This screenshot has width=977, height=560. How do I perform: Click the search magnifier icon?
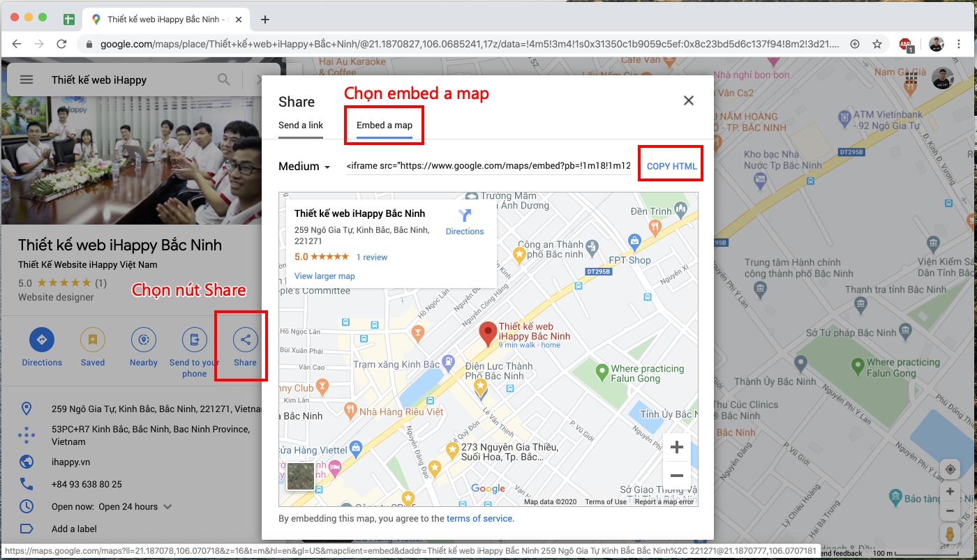pyautogui.click(x=223, y=80)
